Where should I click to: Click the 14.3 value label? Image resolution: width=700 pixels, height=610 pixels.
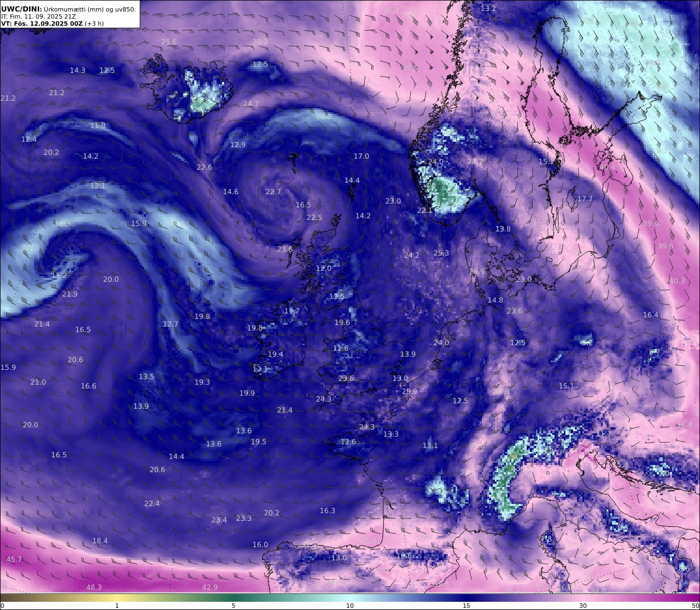click(78, 71)
